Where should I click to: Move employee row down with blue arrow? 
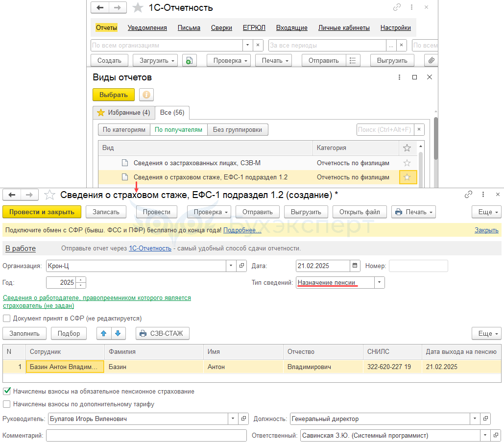[x=119, y=333]
